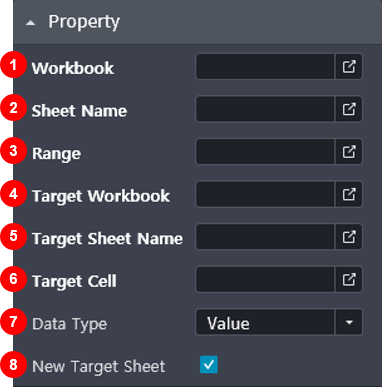Focus the Range input field
Viewport: 382px width, 387px height.
tap(265, 152)
